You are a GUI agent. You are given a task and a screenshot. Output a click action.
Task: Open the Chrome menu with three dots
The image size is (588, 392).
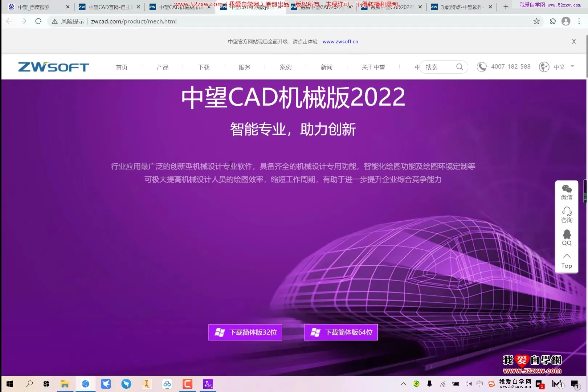coord(579,21)
